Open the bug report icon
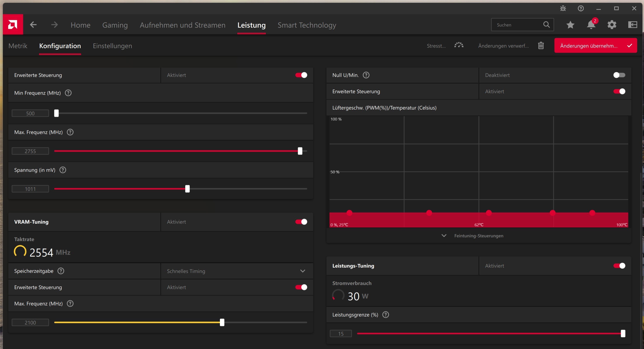 click(x=563, y=9)
